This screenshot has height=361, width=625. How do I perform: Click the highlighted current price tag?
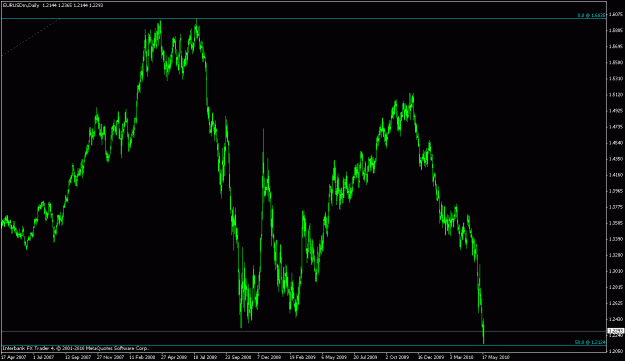coord(616,331)
